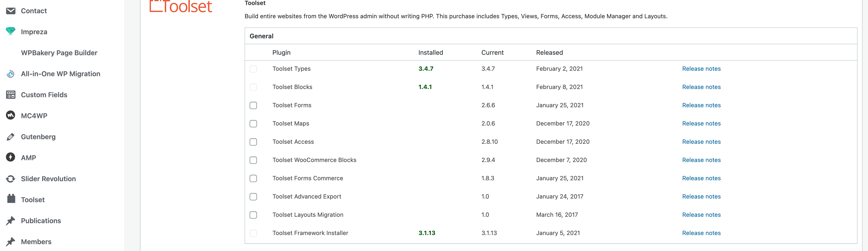Click the Toolset Types plugin name
Viewport: 868px width, 251px height.
291,69
